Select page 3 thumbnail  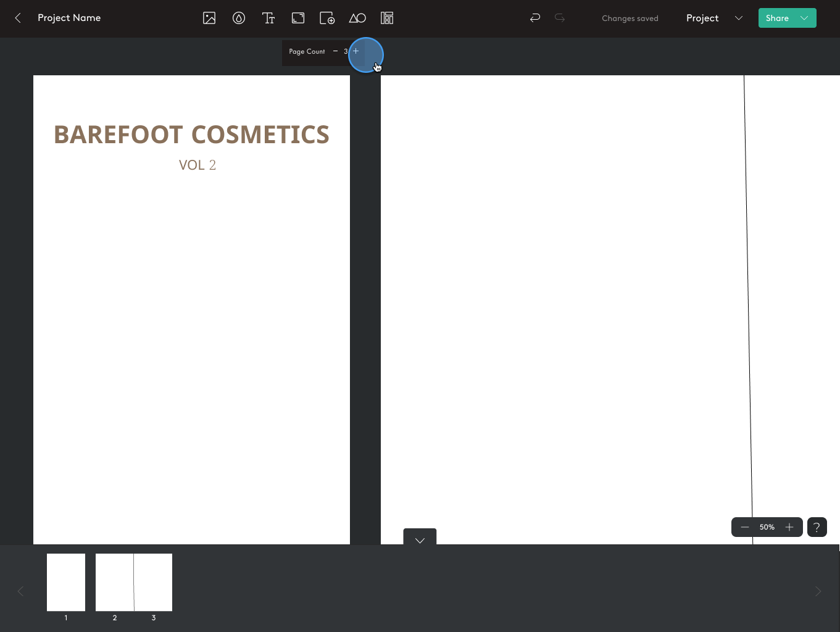153,582
